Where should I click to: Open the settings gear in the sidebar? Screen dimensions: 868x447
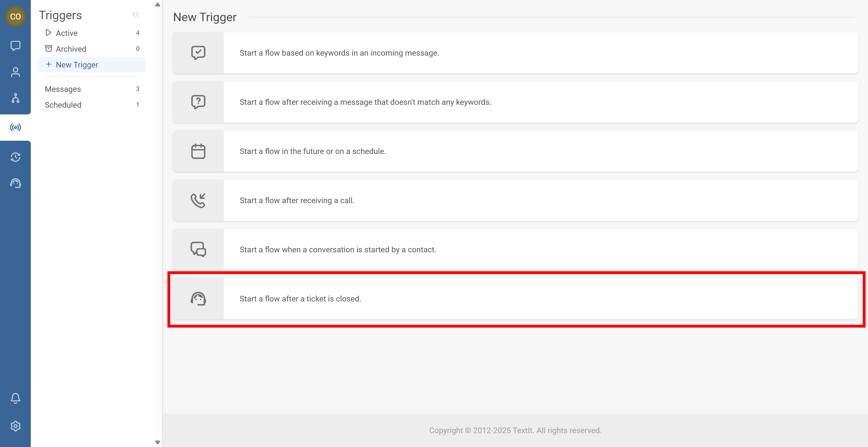click(15, 426)
